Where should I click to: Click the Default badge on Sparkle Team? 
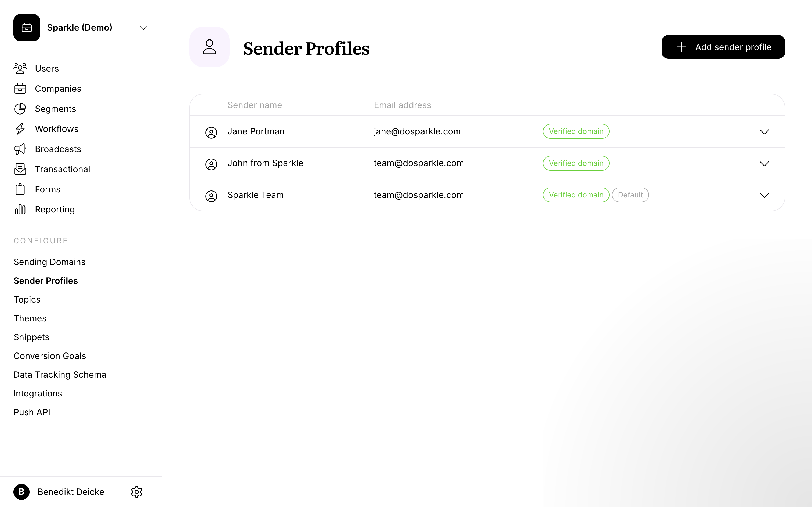coord(630,195)
